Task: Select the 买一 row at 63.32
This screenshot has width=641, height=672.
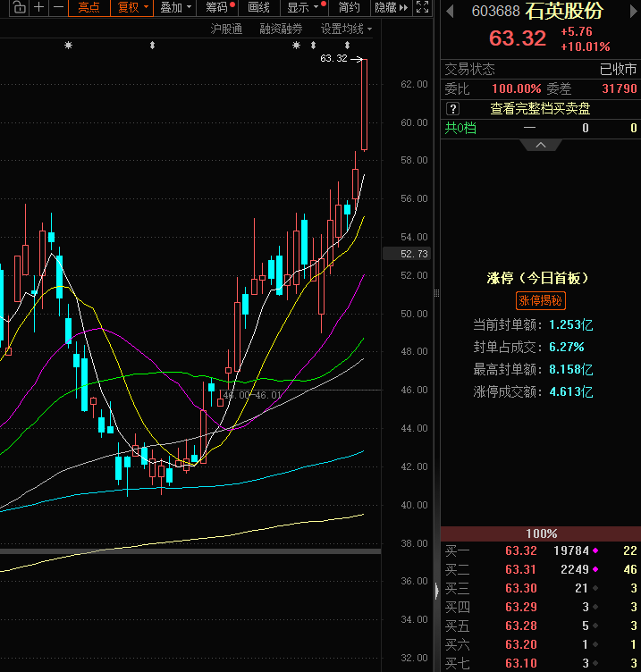Action: (x=541, y=550)
